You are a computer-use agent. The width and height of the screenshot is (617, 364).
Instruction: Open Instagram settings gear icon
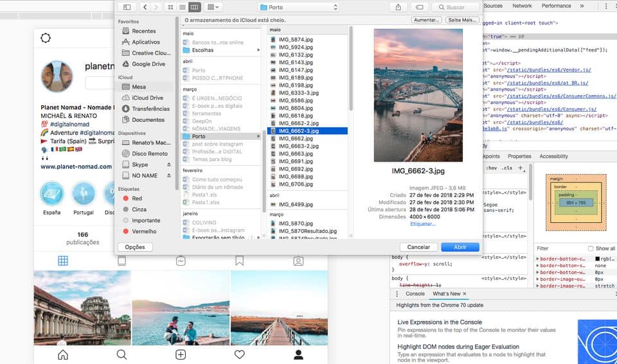point(46,38)
